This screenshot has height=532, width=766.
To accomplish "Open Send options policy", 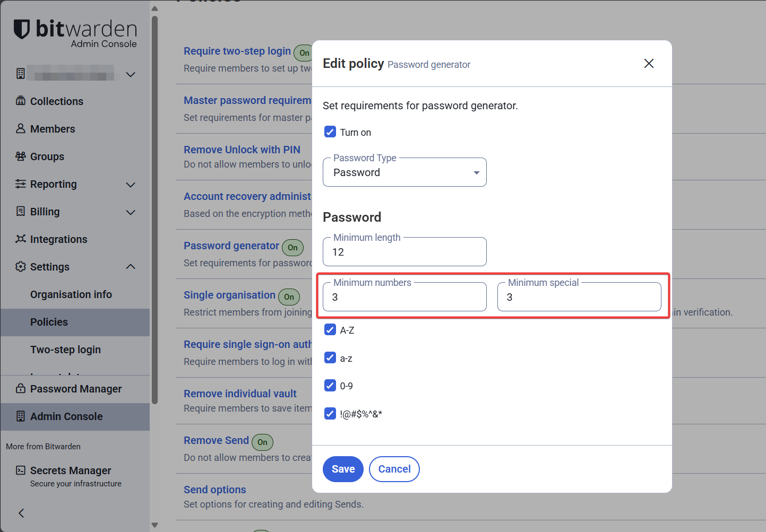I will tap(215, 490).
